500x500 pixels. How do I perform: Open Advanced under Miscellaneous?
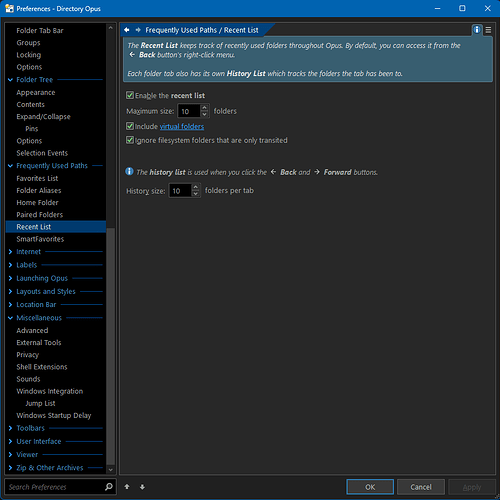pos(32,330)
